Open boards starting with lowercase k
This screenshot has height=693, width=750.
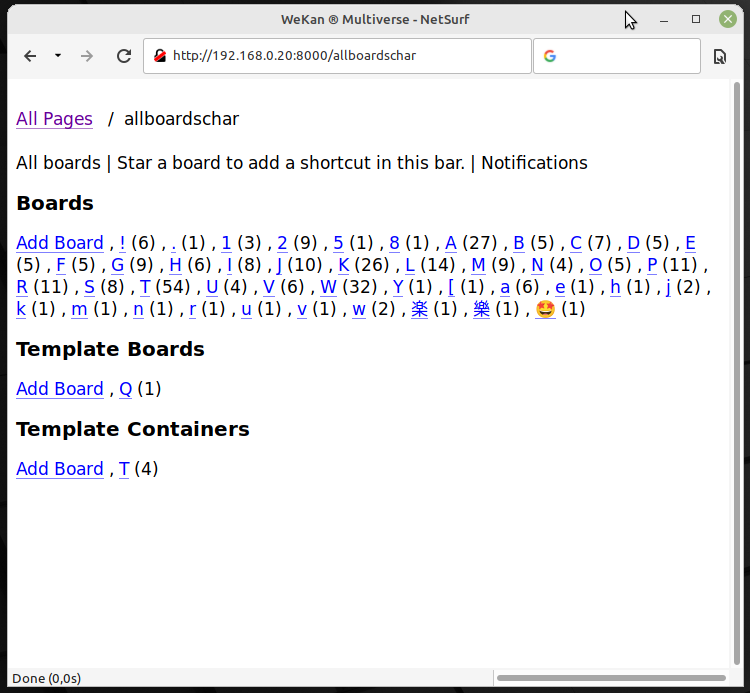pos(21,309)
